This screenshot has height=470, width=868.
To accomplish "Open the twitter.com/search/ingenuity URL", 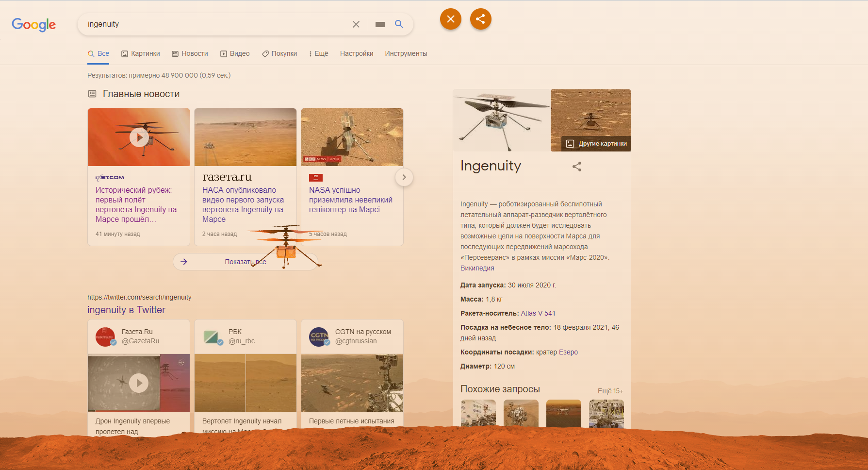I will (x=139, y=297).
